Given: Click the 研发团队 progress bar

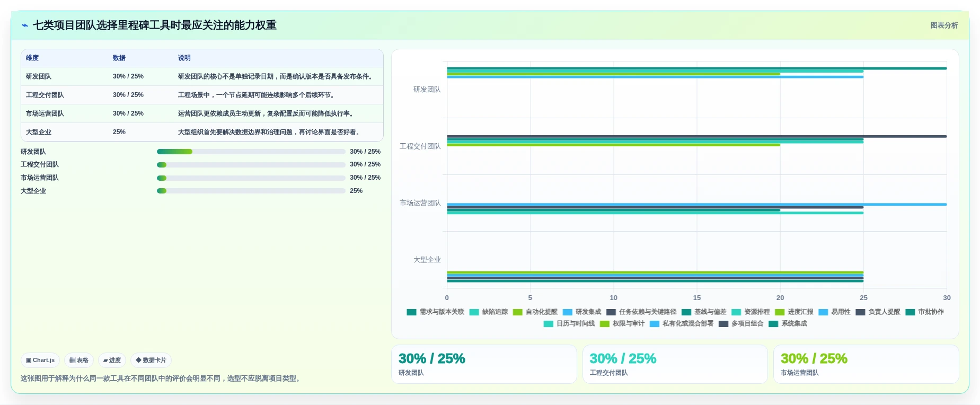Looking at the screenshot, I should [x=251, y=152].
